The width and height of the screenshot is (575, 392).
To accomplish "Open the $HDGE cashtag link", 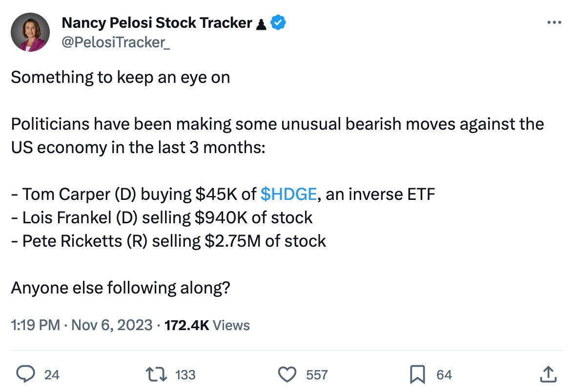I will click(288, 194).
